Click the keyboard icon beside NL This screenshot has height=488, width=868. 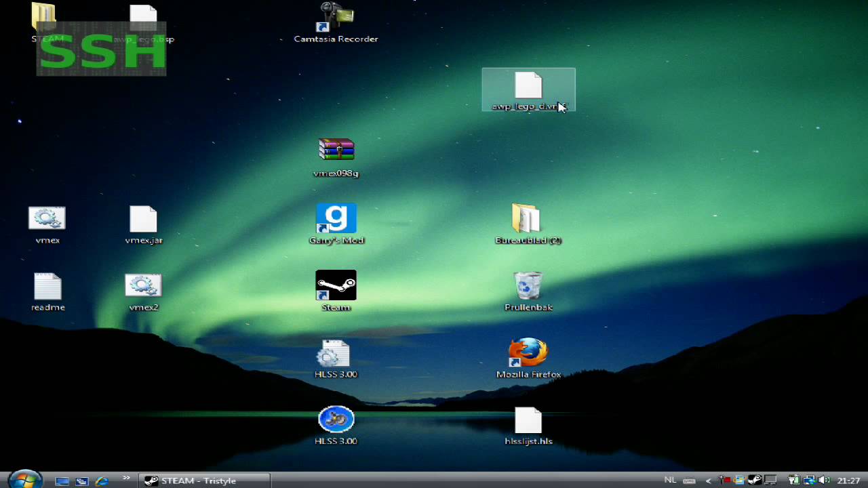coord(690,481)
